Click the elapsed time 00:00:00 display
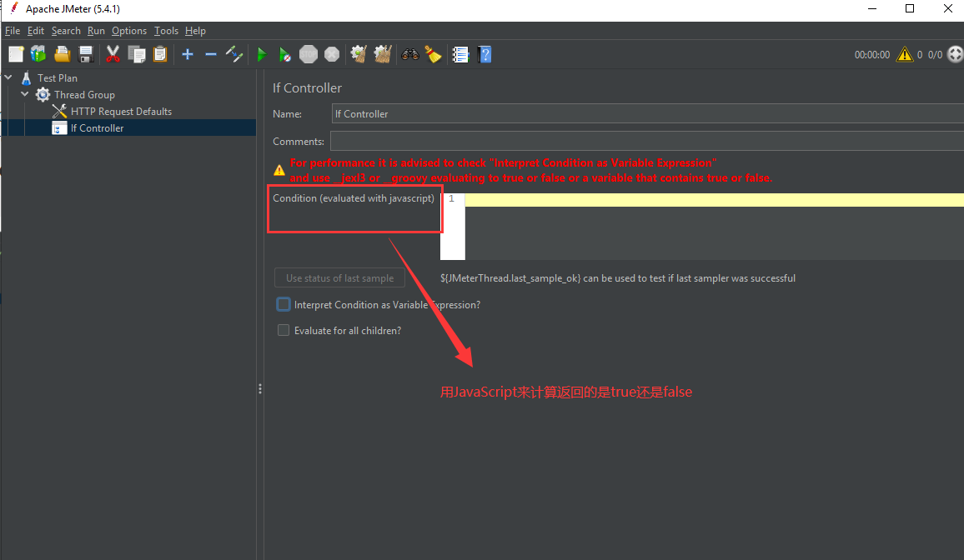The width and height of the screenshot is (964, 560). point(871,55)
